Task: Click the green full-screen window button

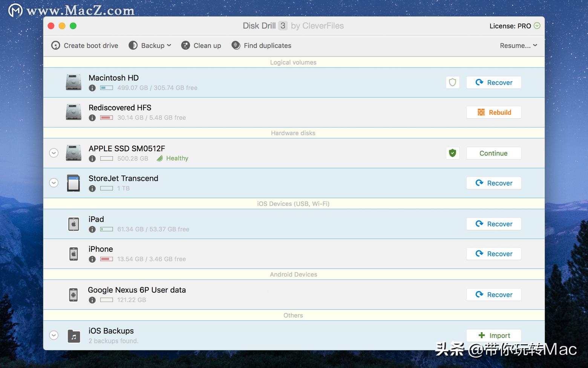Action: [73, 26]
